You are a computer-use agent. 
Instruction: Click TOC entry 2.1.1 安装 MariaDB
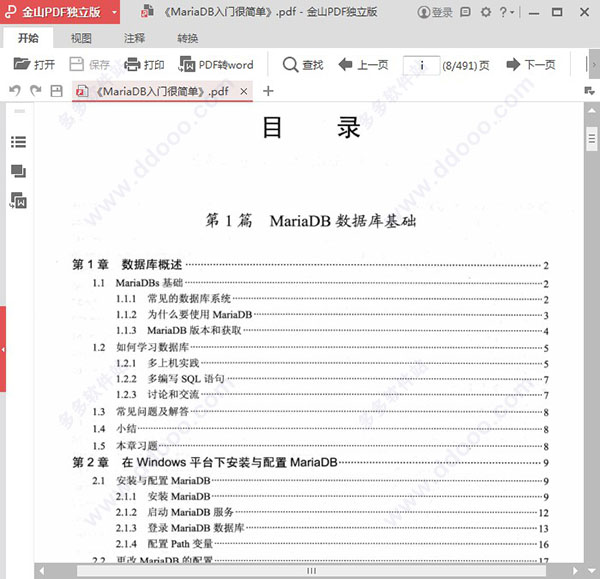(x=332, y=496)
